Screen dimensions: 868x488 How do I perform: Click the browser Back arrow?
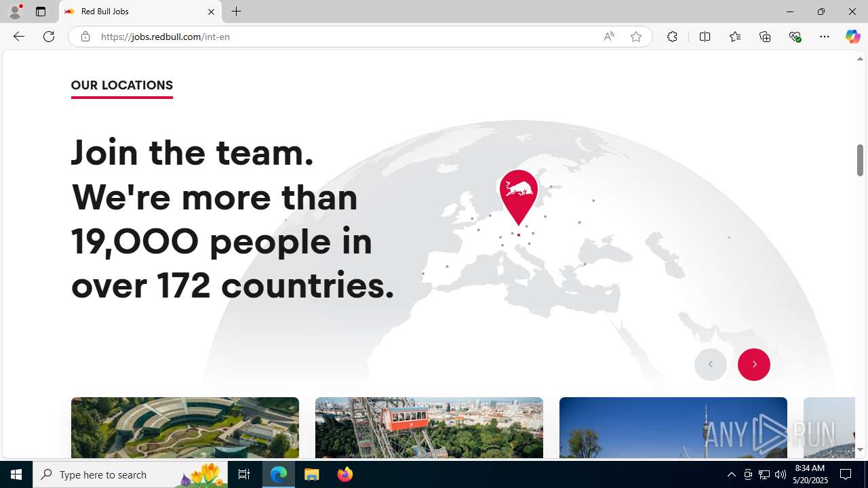[x=18, y=37]
